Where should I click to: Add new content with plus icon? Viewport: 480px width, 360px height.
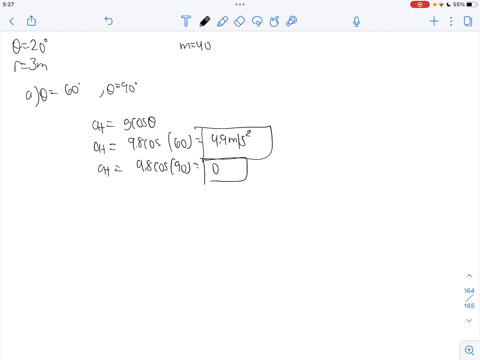point(434,21)
